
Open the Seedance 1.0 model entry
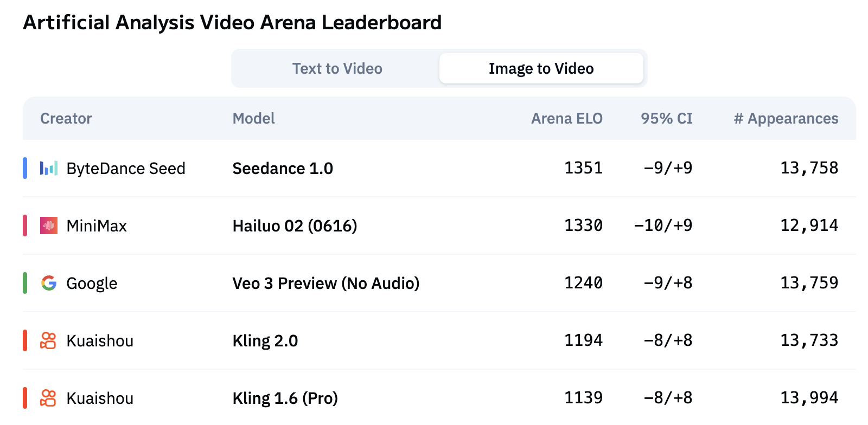(x=283, y=169)
